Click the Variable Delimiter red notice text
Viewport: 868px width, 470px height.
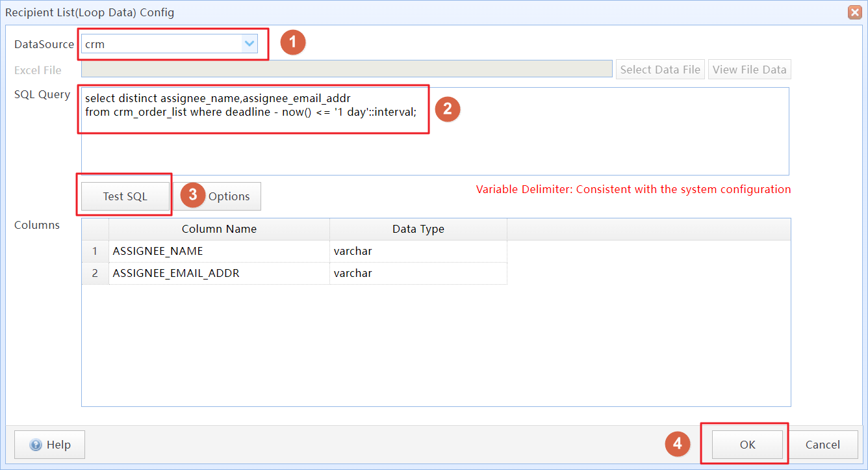pos(633,189)
